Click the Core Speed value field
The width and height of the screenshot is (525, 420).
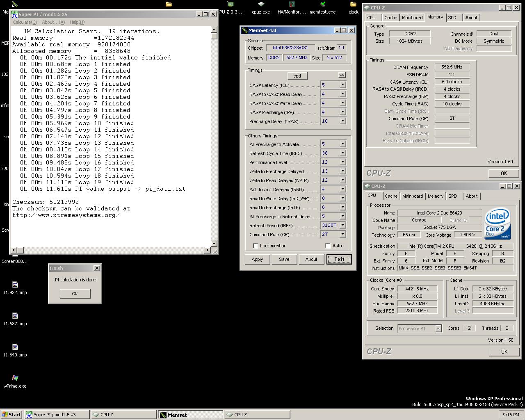(417, 289)
